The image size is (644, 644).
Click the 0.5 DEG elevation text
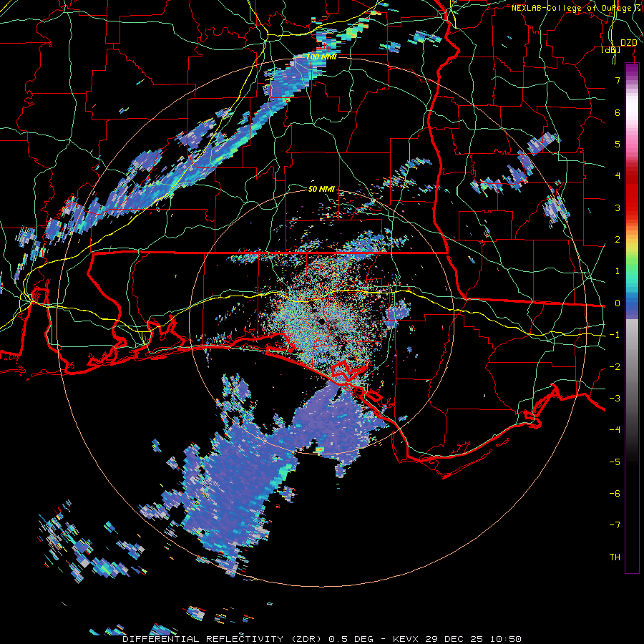tap(351, 639)
